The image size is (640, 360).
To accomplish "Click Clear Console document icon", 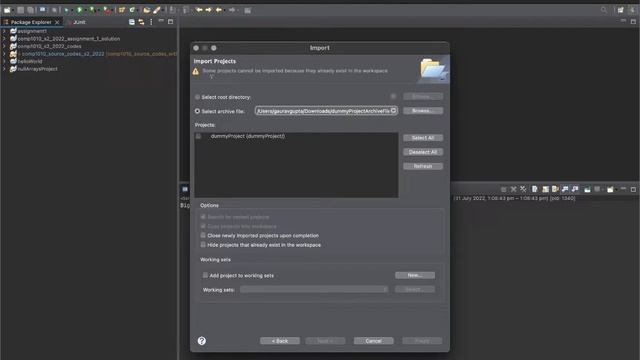I will tap(534, 189).
